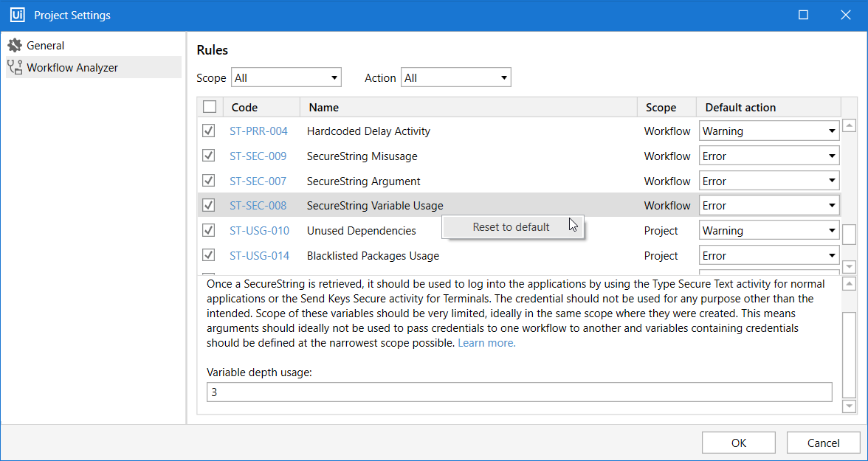Click rules list scroll up arrow
868x461 pixels.
click(x=850, y=125)
